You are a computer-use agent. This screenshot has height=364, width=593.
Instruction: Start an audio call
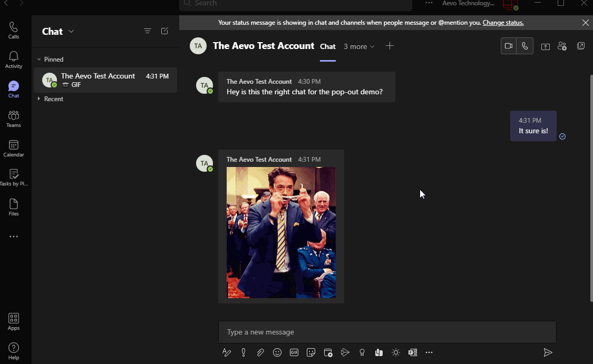[x=525, y=46]
